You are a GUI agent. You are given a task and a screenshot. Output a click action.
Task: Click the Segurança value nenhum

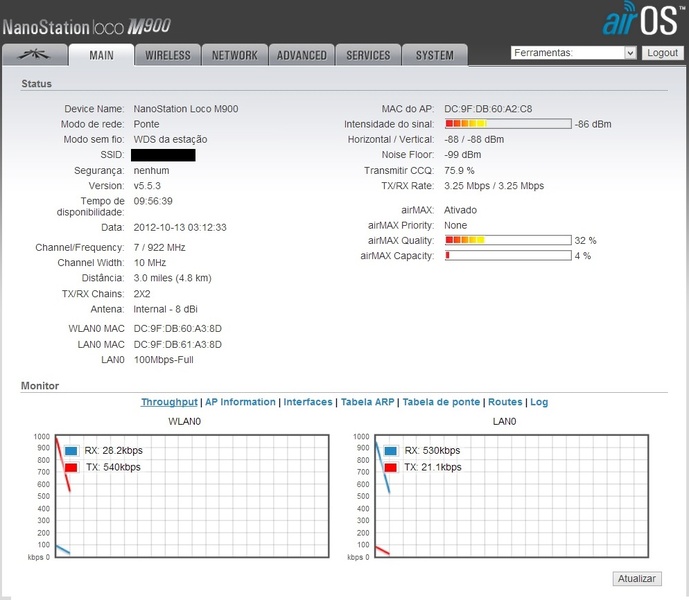point(151,170)
